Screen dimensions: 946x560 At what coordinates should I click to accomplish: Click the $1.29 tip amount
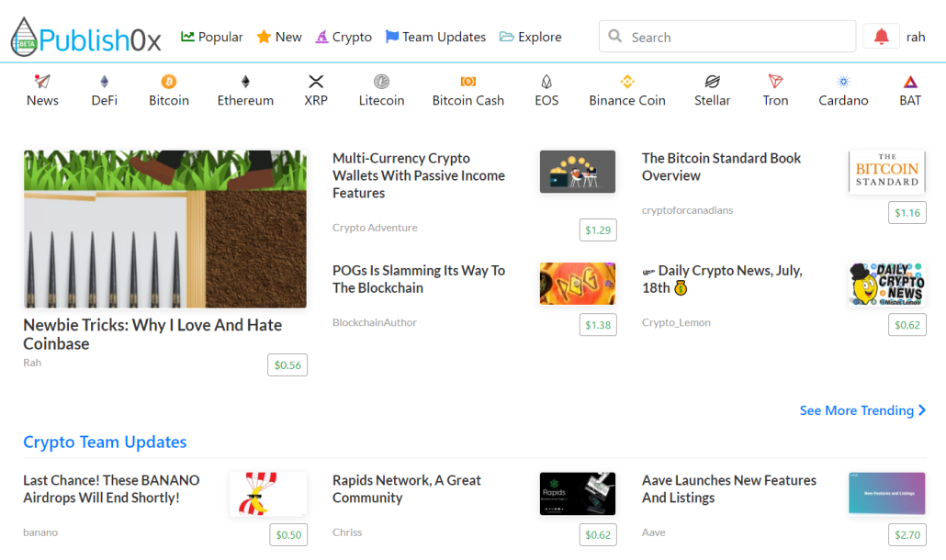pos(598,230)
